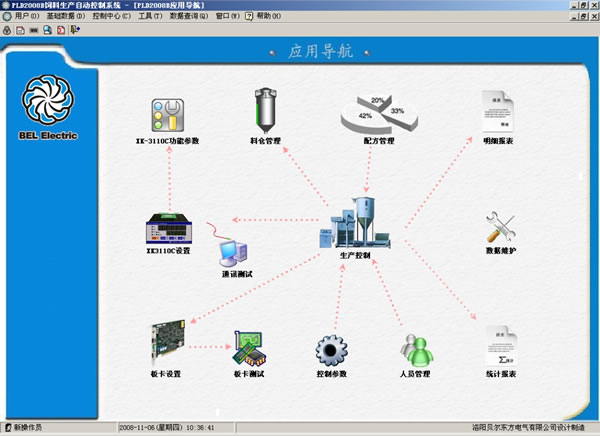Open the 统计报表 sum document icon
The height and width of the screenshot is (436, 600).
point(501,346)
